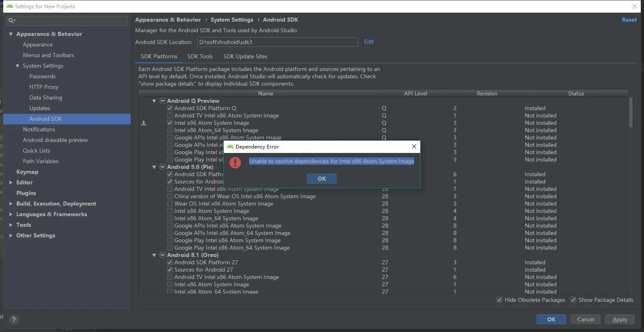This screenshot has width=644, height=332.
Task: Check China version of Wear OS system image
Action: (x=170, y=196)
